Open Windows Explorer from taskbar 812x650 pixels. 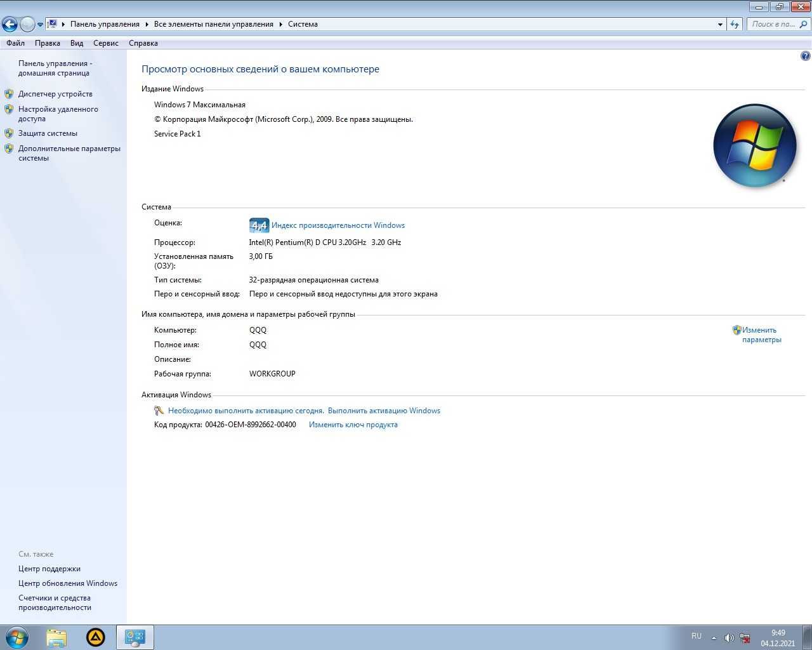[56, 637]
